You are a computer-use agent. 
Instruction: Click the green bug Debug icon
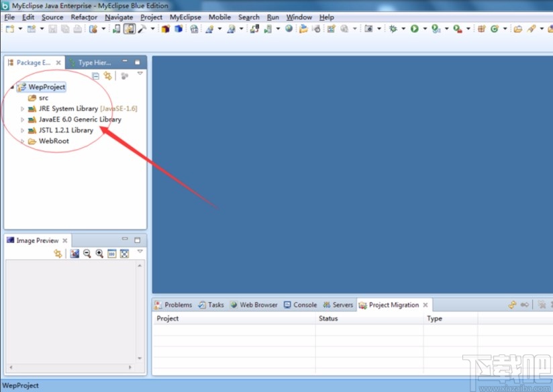pyautogui.click(x=393, y=29)
